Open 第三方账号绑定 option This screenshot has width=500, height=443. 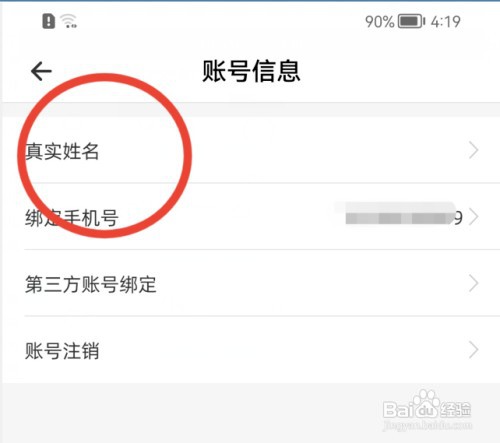point(251,283)
